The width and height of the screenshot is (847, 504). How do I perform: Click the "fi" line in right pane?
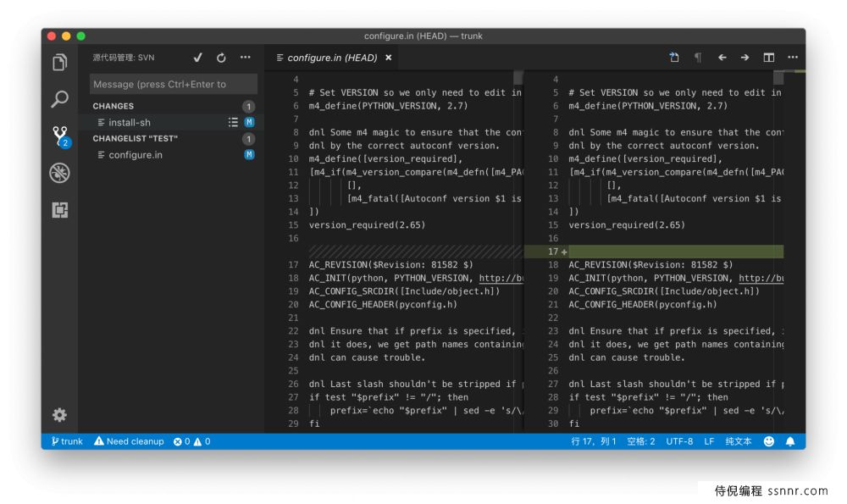(573, 424)
